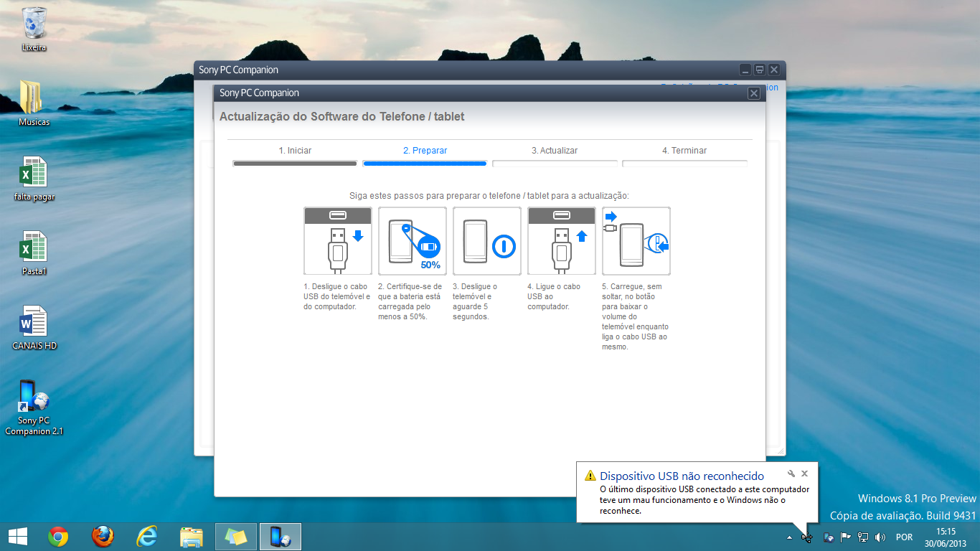Image resolution: width=980 pixels, height=551 pixels.
Task: Select step 2. Preparar tab
Action: pos(425,151)
